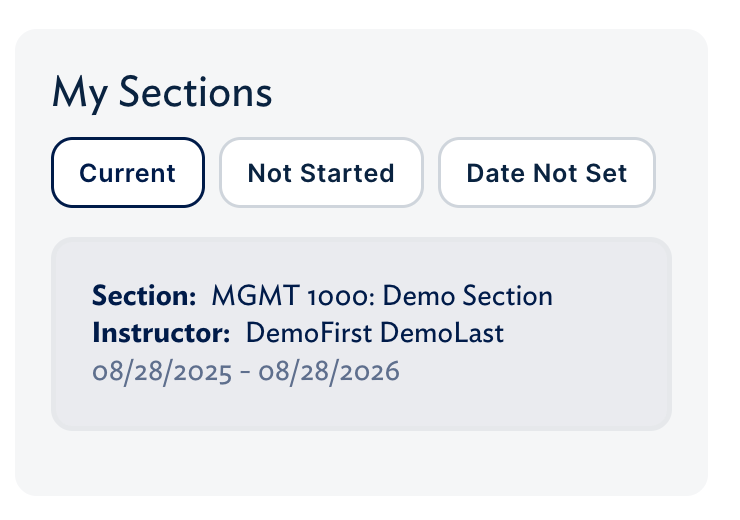Open the MGMT 1000 Demo Section card
Image resolution: width=740 pixels, height=520 pixels.
pos(361,334)
